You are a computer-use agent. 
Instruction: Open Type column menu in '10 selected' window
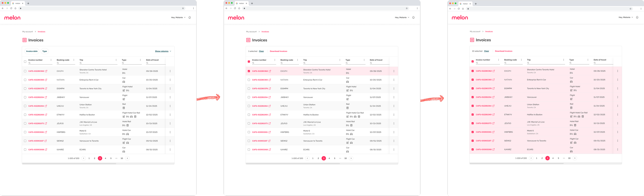pos(588,60)
